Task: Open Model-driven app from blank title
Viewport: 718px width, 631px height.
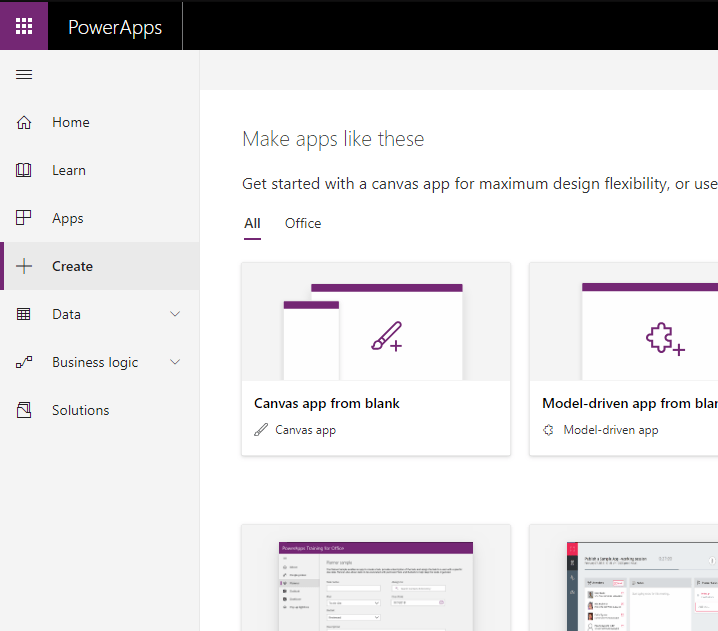Action: tap(630, 403)
